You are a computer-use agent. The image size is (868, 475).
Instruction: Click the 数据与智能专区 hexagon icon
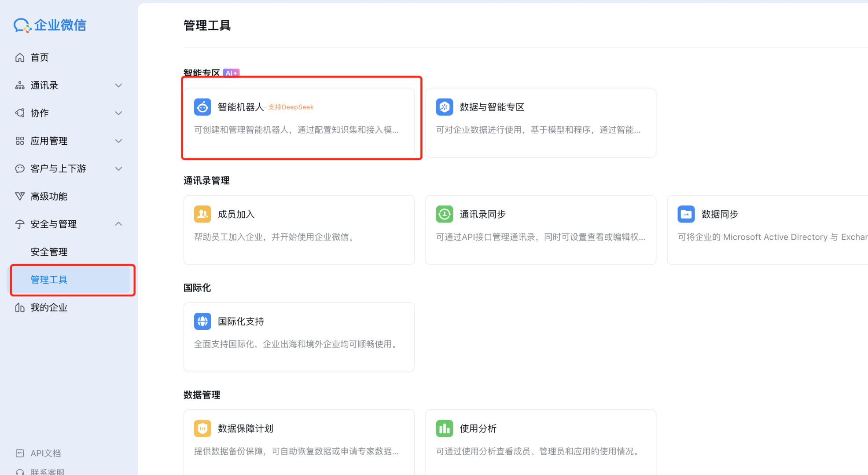(444, 107)
